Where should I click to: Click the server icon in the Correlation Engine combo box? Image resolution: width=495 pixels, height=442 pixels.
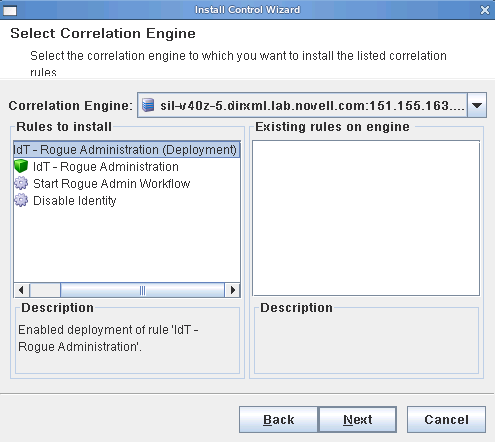[148, 105]
